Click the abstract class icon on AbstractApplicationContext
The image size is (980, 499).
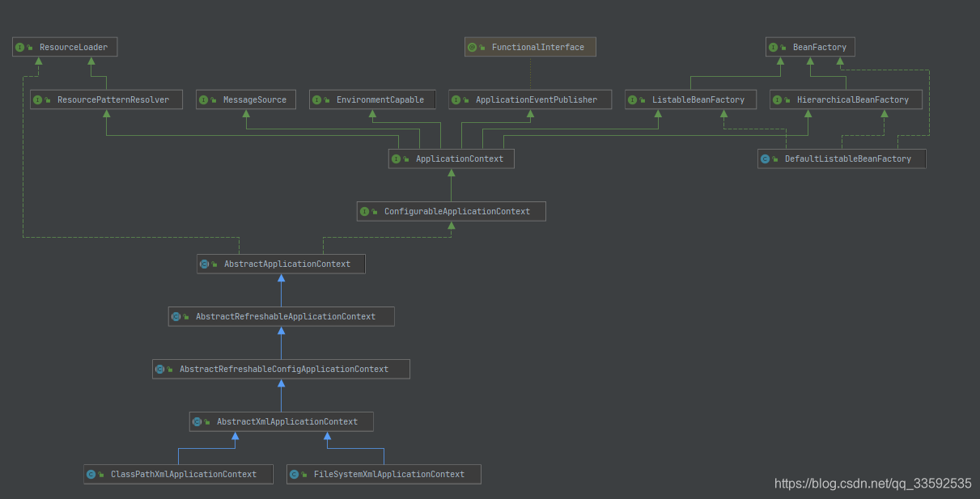[203, 264]
